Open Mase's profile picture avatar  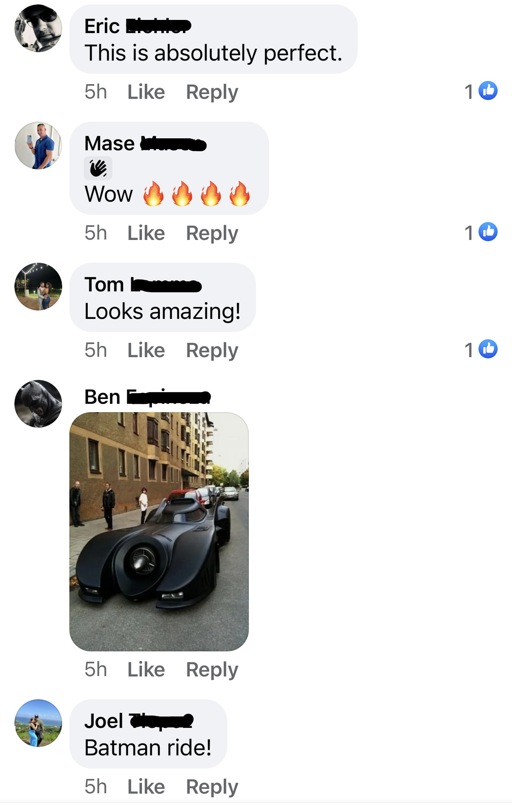(x=38, y=145)
